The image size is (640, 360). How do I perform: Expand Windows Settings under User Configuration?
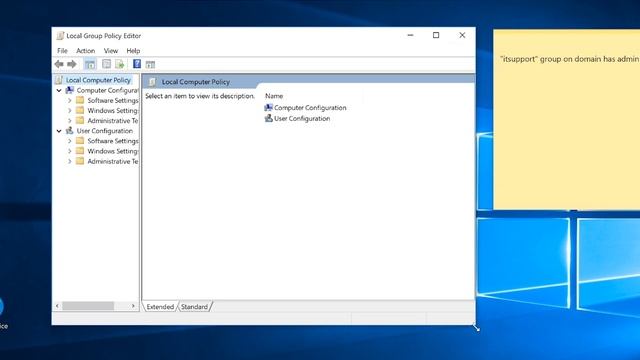click(x=70, y=151)
